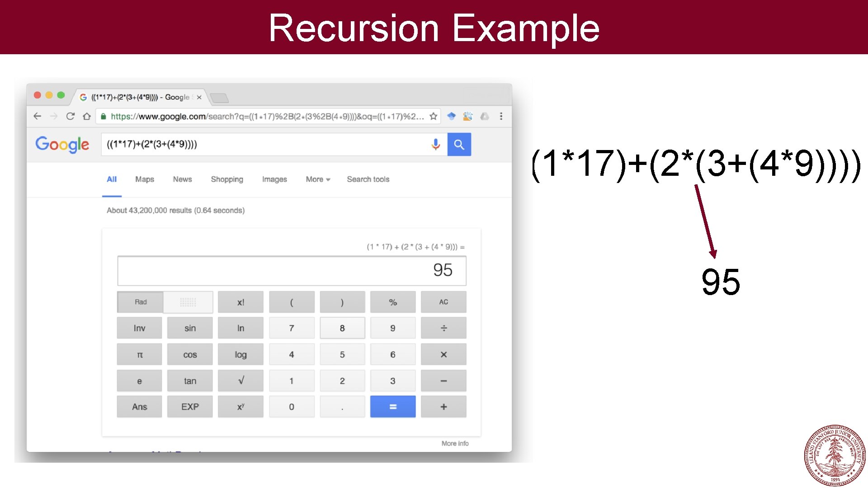Viewport: 868px width, 488px height.
Task: Click the Images tab in search results
Action: (x=274, y=179)
